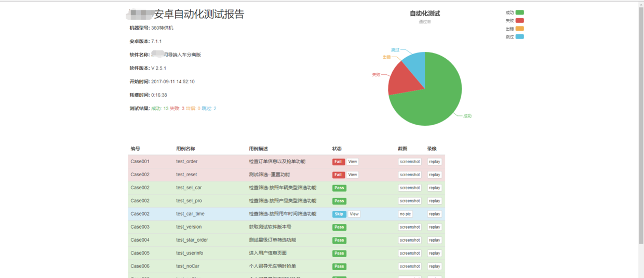Viewport: 644px width, 278px height.
Task: Click the Pass badge for test_version
Action: (x=339, y=227)
